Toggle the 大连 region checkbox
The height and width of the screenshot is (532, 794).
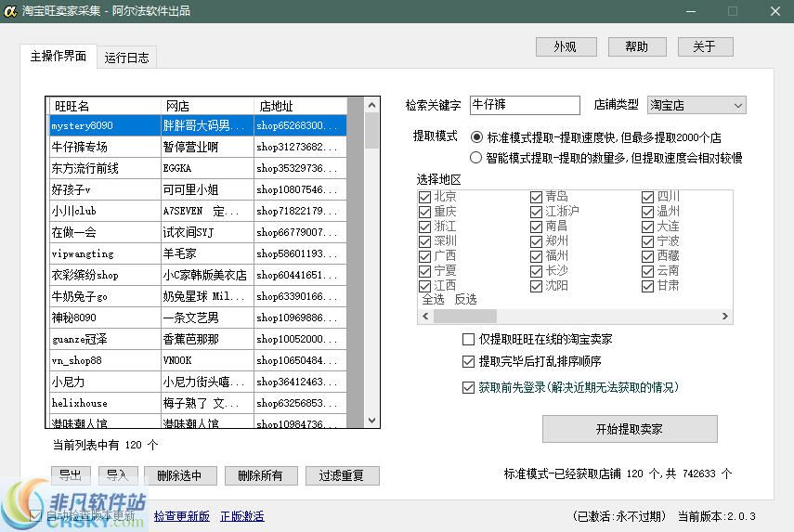click(647, 227)
